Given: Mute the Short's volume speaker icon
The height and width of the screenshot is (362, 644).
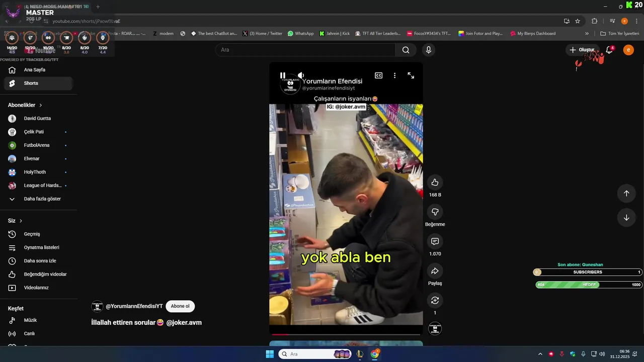Looking at the screenshot, I should coord(300,75).
